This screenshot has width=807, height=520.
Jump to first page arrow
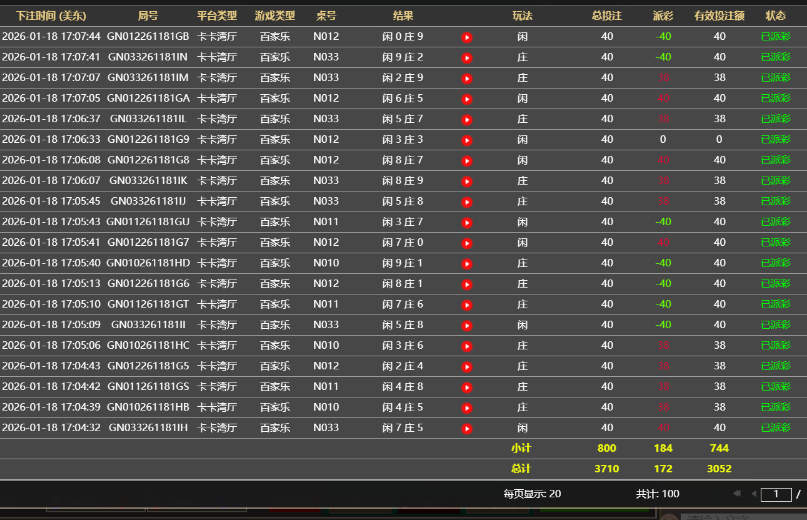click(x=737, y=494)
